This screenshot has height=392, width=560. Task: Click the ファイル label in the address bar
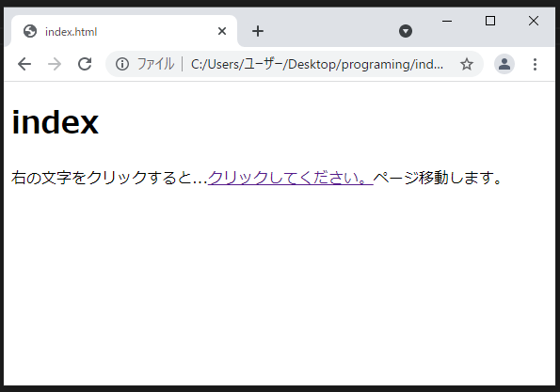tap(155, 64)
